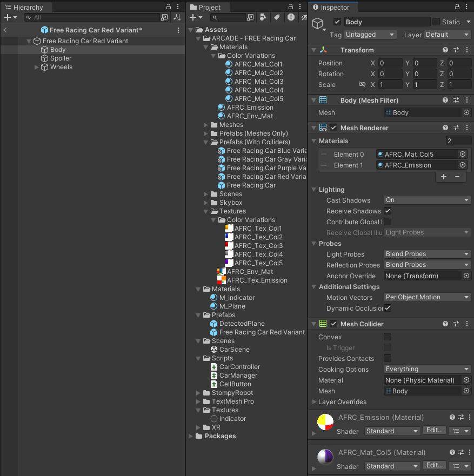Click the Position X input field
This screenshot has height=476, width=474.
[x=390, y=63]
